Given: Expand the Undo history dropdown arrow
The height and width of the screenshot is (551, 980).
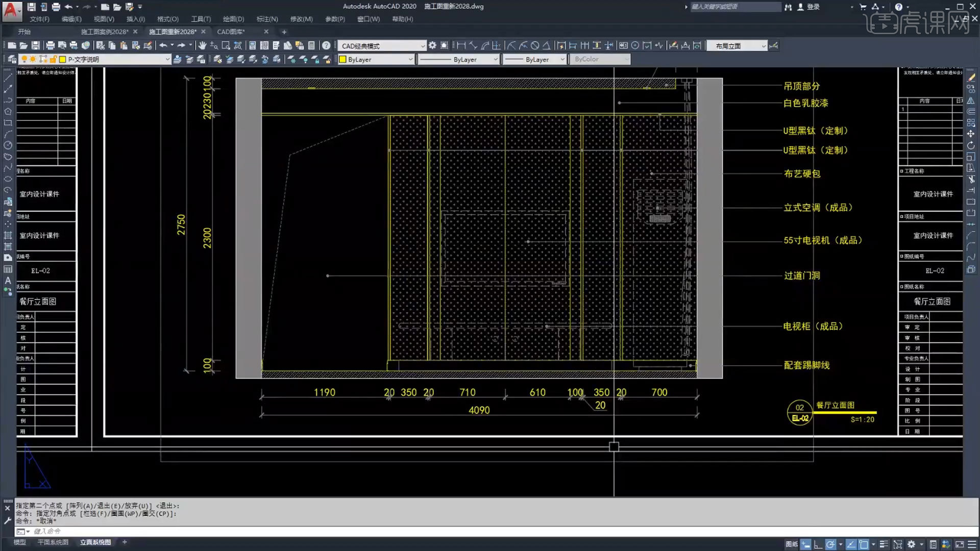Looking at the screenshot, I should [x=172, y=45].
